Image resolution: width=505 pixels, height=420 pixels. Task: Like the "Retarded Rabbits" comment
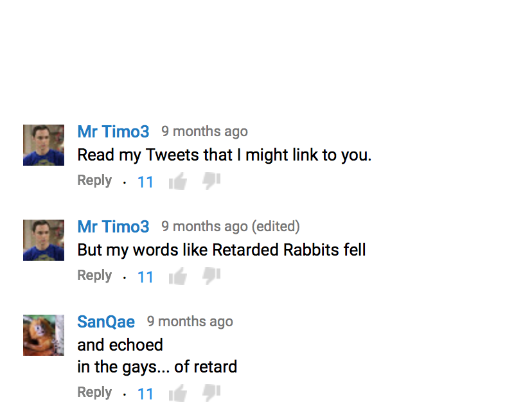[177, 277]
